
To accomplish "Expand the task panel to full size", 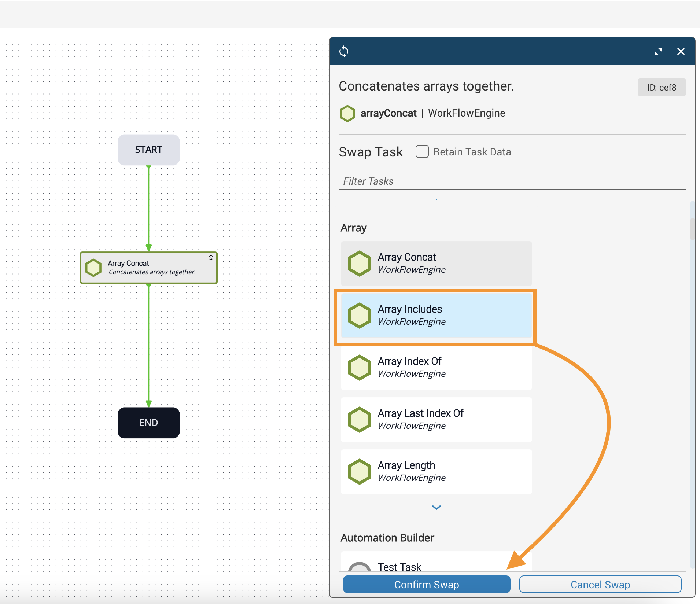I will [x=658, y=51].
